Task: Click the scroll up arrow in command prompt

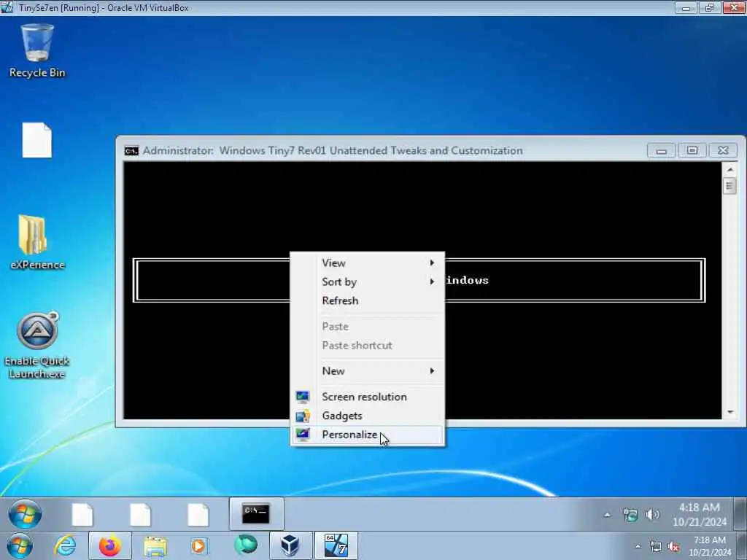Action: click(x=729, y=169)
